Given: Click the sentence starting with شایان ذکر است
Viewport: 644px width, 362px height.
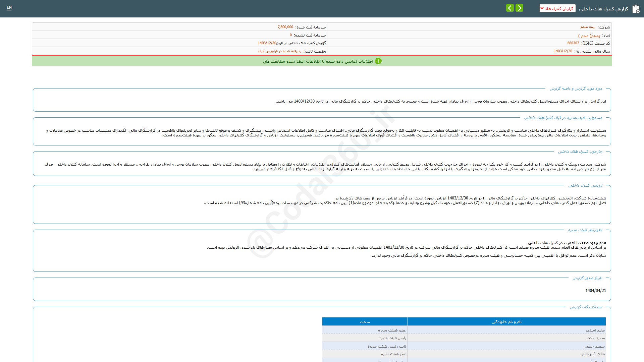Looking at the screenshot, I should (489, 256).
